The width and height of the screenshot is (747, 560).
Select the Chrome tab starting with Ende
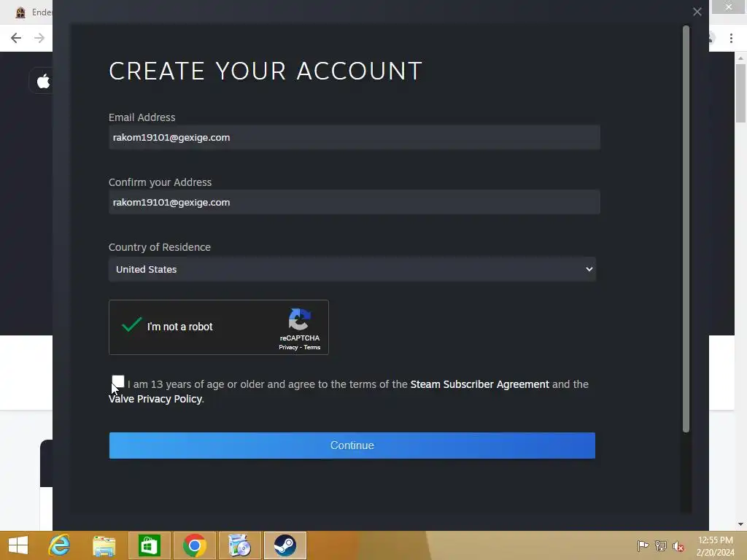[x=34, y=12]
